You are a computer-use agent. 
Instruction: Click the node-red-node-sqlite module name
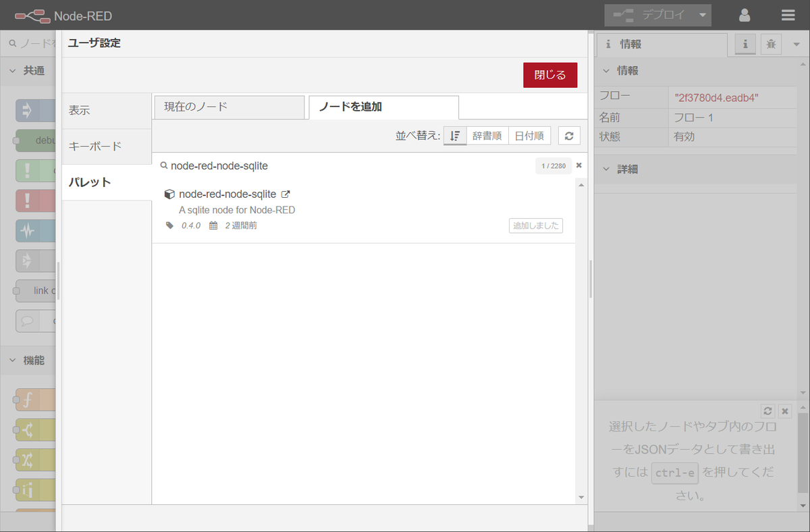click(227, 194)
